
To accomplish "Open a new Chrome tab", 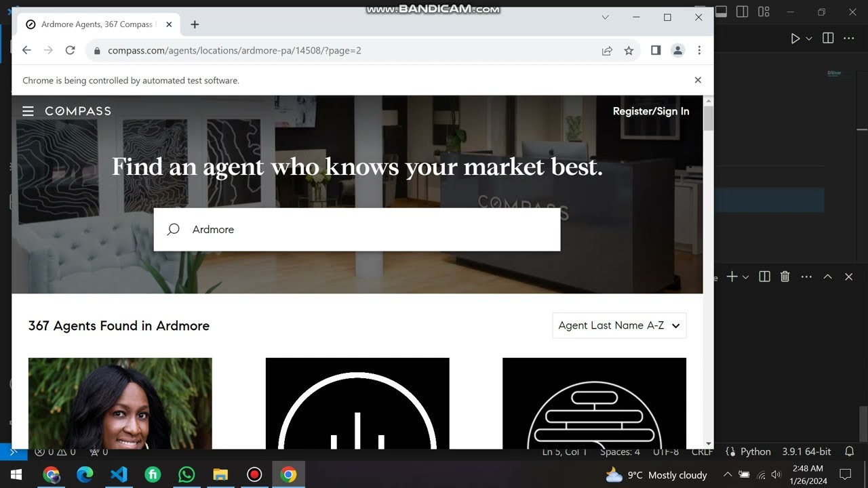I will pos(195,24).
